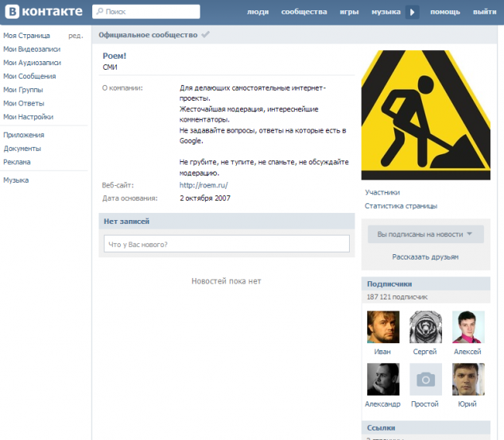The height and width of the screenshot is (440, 504).
Task: Open Мои Аудиозаписи
Action: click(32, 63)
